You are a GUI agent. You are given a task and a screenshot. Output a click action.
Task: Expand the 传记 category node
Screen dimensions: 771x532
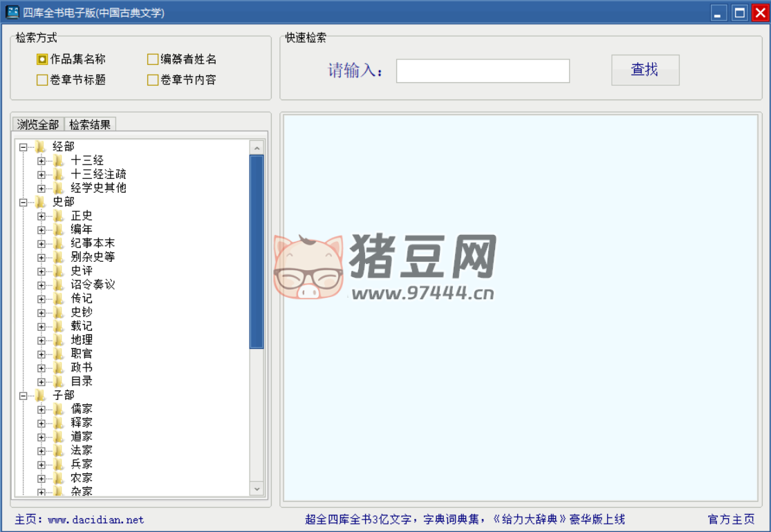tap(41, 298)
